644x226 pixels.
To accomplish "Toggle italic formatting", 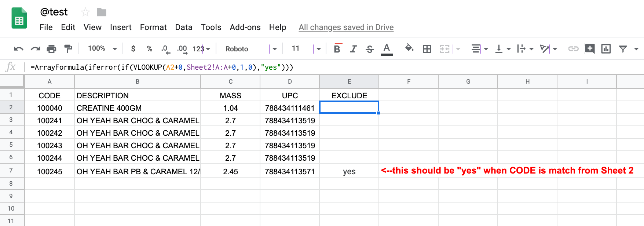I will (x=354, y=49).
